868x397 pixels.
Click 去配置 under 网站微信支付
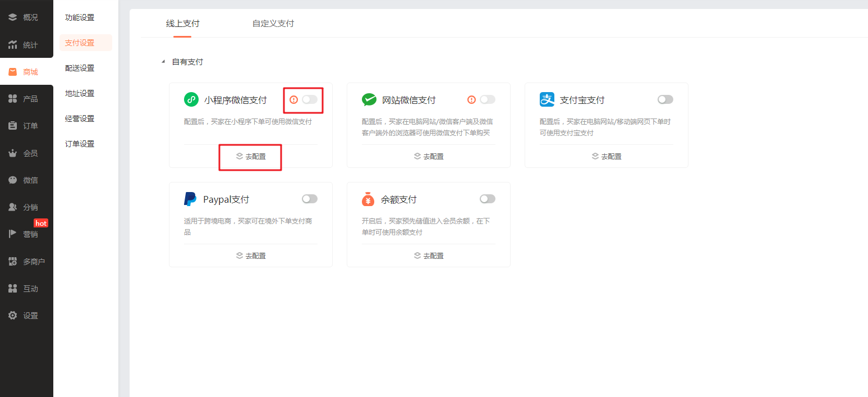429,157
